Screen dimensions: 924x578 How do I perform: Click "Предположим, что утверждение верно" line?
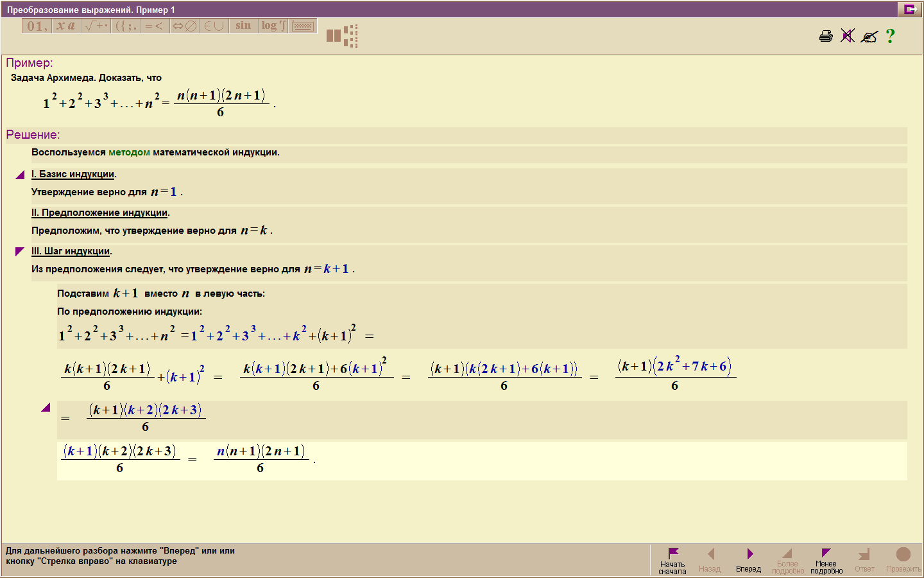(152, 231)
